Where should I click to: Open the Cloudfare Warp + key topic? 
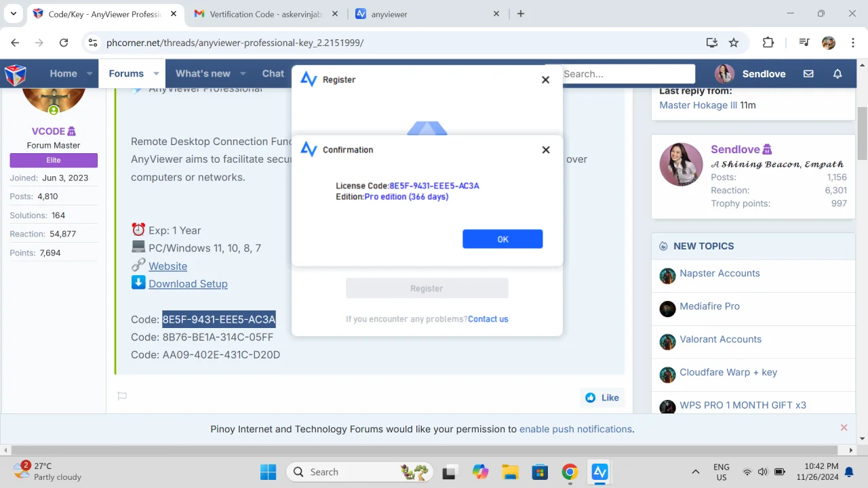pyautogui.click(x=728, y=372)
